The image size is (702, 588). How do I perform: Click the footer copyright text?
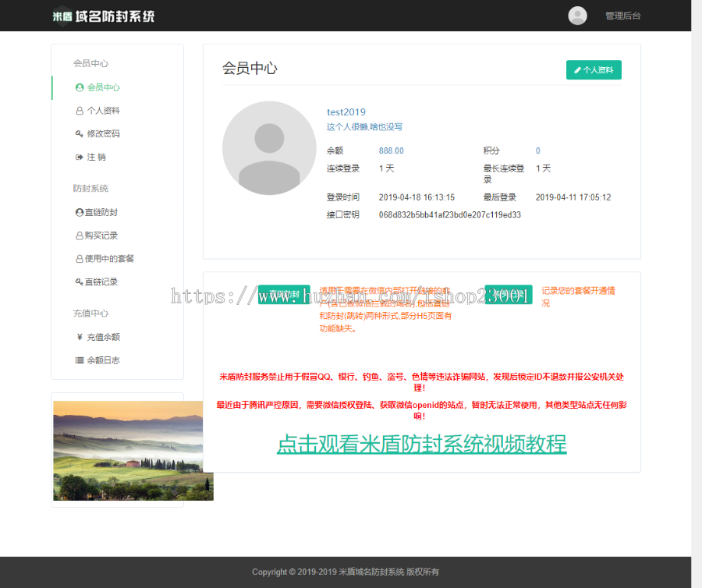tap(346, 572)
